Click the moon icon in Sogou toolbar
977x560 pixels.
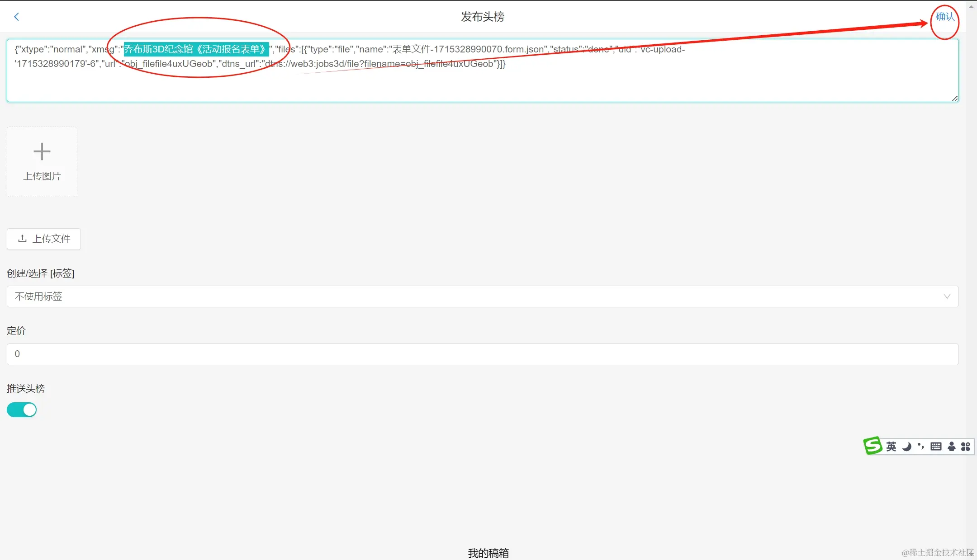pos(906,447)
